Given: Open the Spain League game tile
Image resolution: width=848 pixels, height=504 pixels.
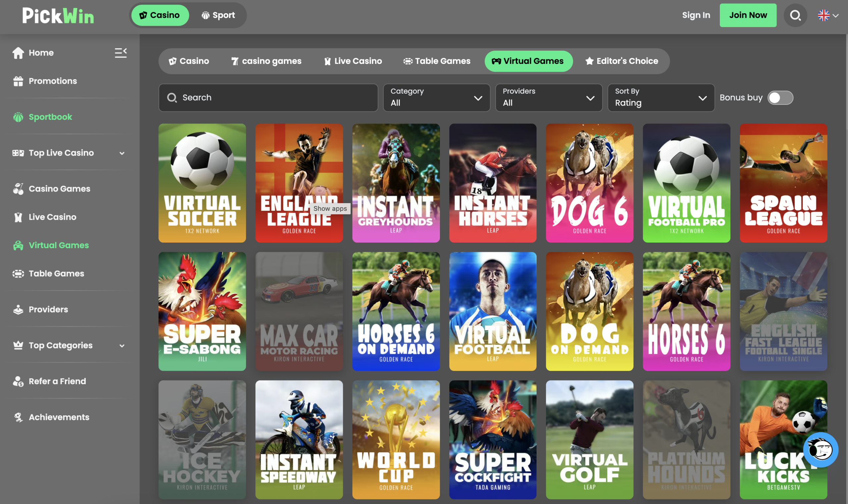Looking at the screenshot, I should pyautogui.click(x=783, y=183).
